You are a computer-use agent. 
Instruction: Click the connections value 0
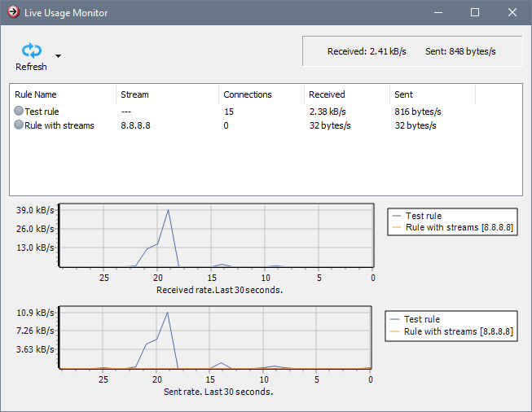point(226,125)
